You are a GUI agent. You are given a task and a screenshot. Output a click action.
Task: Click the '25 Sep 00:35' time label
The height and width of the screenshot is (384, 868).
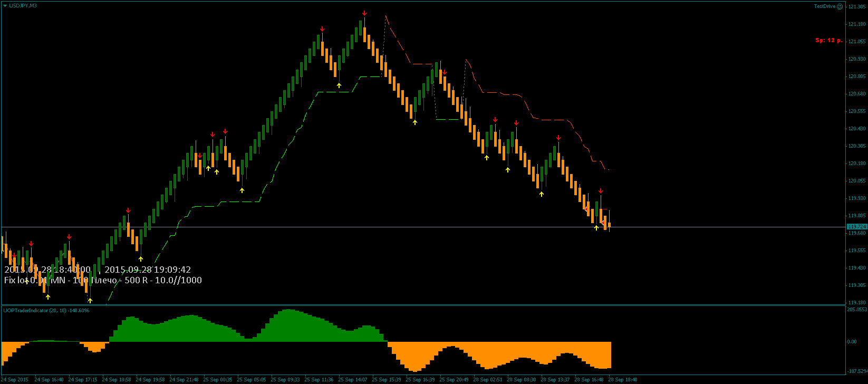tap(218, 380)
